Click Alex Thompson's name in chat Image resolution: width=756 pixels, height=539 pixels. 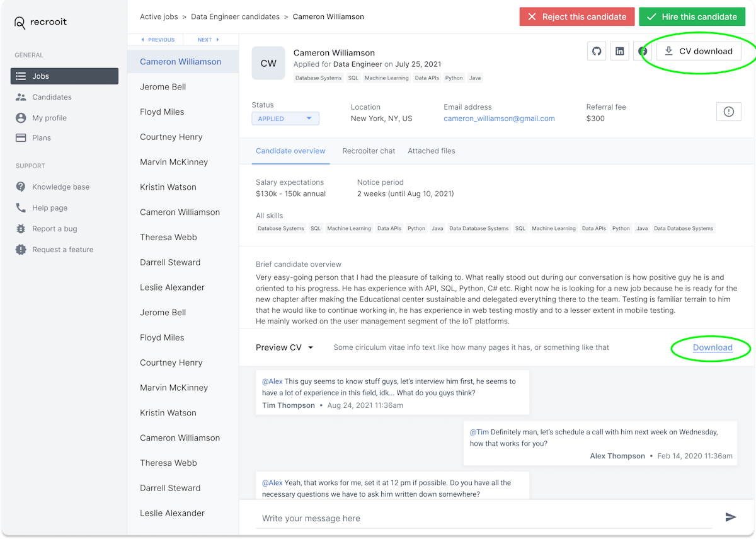point(617,456)
